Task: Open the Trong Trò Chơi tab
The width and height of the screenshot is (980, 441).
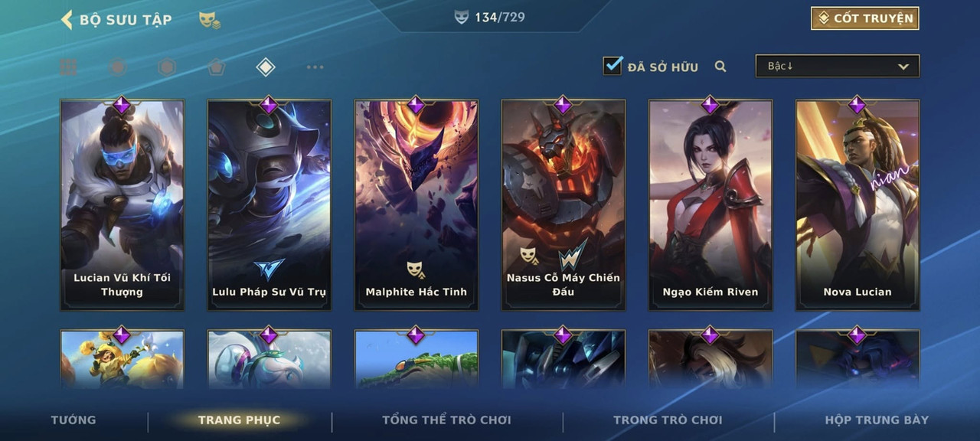Action: click(668, 420)
